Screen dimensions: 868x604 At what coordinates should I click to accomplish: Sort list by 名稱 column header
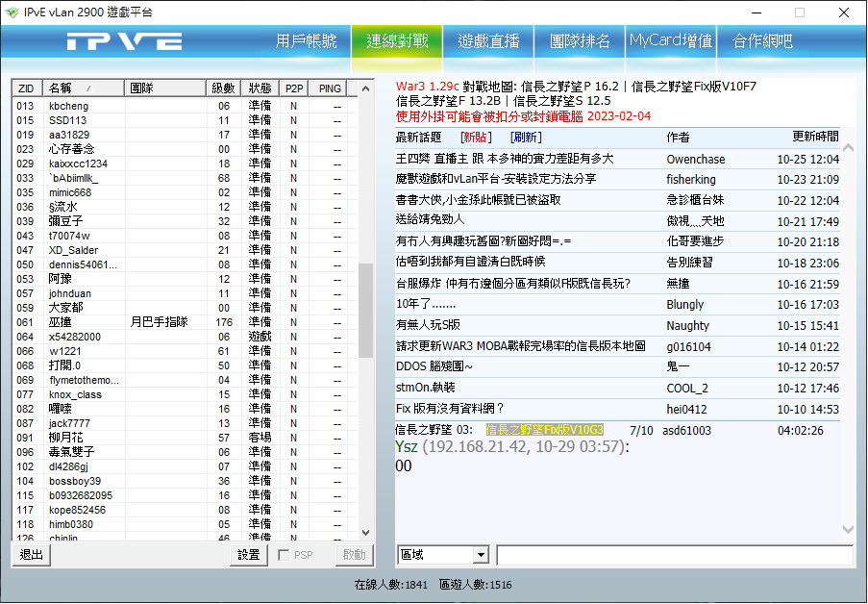[x=83, y=88]
